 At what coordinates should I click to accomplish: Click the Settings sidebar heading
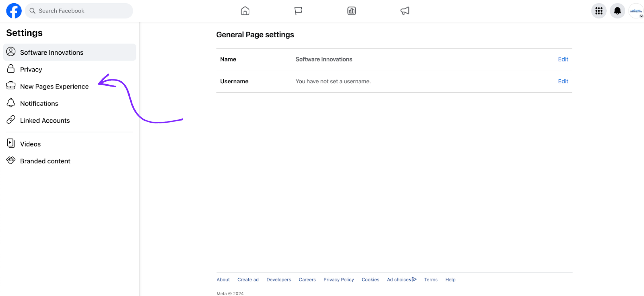click(24, 33)
